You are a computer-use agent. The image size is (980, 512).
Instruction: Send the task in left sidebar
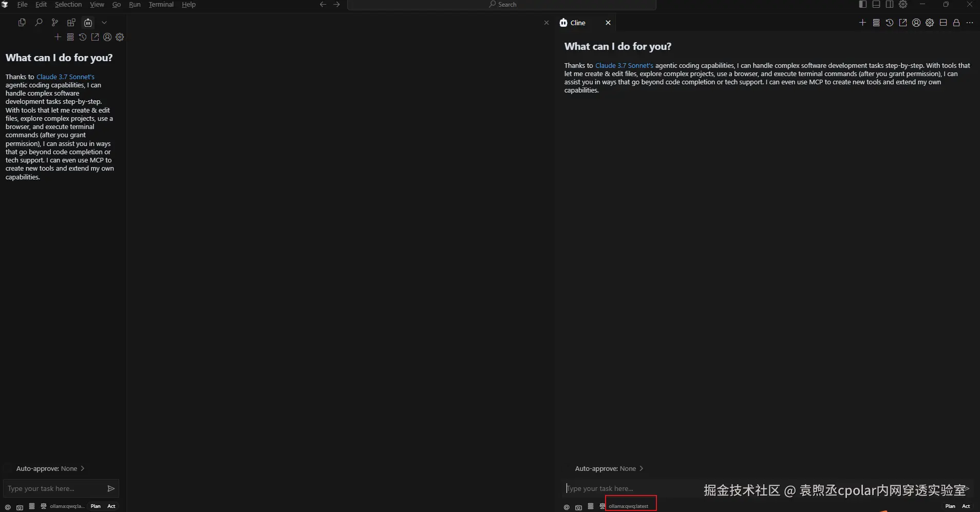point(111,488)
